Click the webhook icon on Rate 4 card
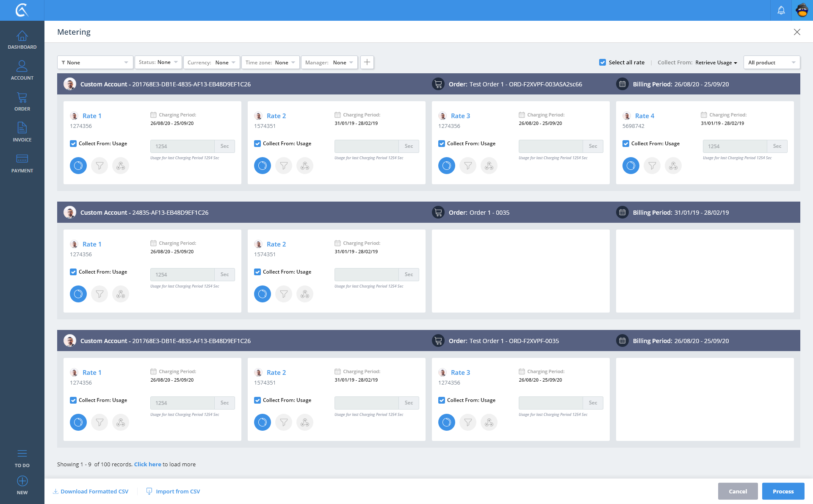This screenshot has height=504, width=813. [673, 166]
